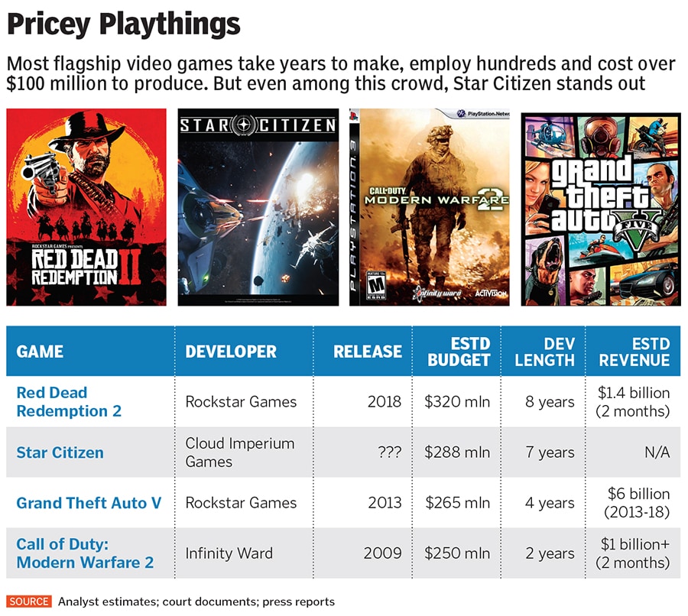Click the Red Dead Redemption II cover
The height and width of the screenshot is (616, 688).
[x=86, y=207]
